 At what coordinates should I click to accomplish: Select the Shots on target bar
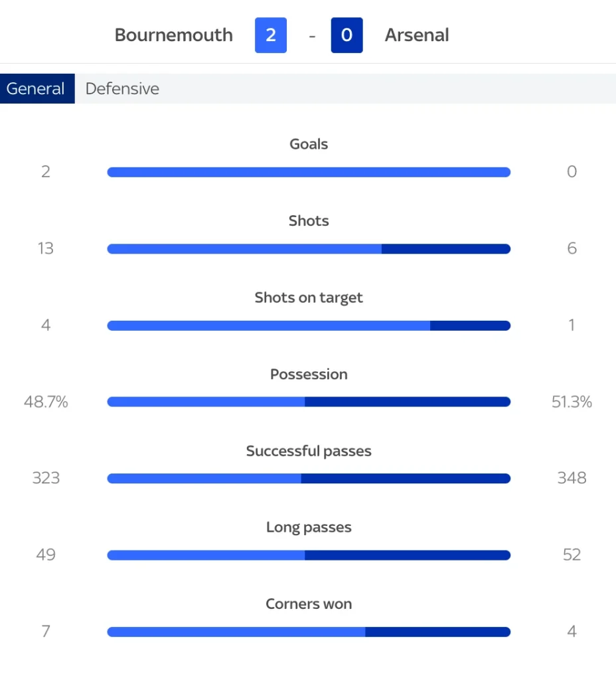point(309,325)
